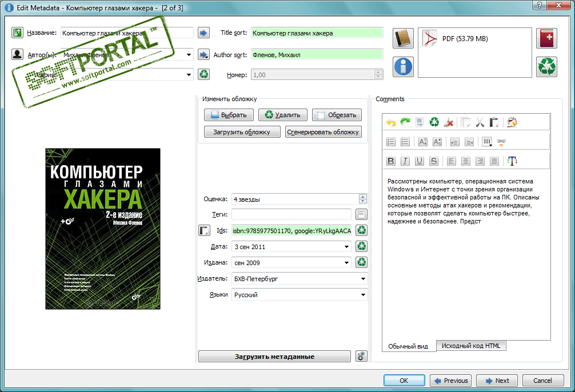The image size is (575, 392).
Task: Expand the Серия dropdown arrow
Action: (x=189, y=74)
